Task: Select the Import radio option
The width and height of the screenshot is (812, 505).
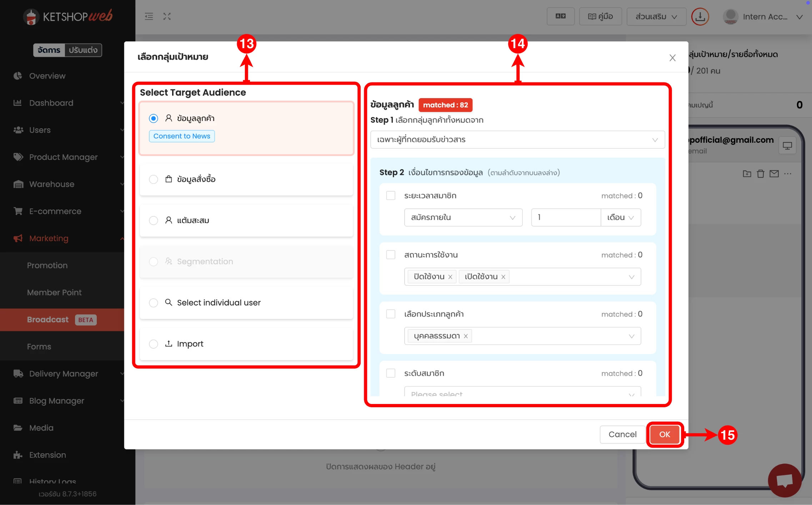Action: click(x=154, y=344)
